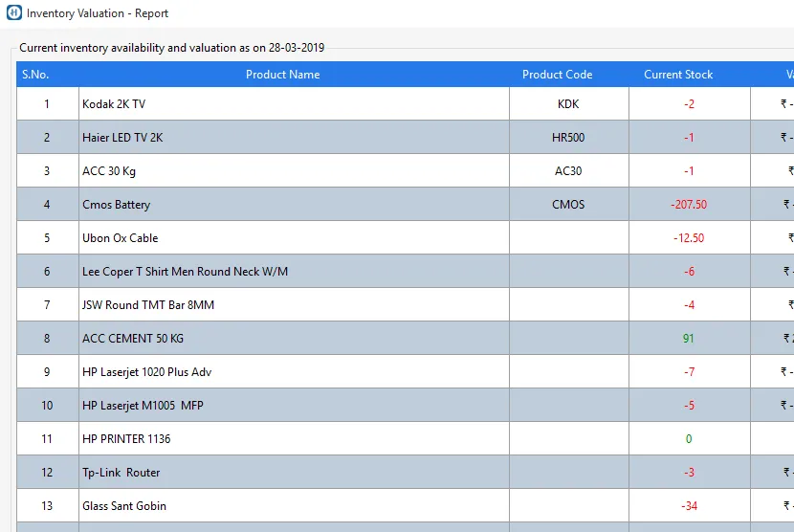Image resolution: width=794 pixels, height=532 pixels.
Task: Click the CMOS product code cell
Action: [x=568, y=205]
